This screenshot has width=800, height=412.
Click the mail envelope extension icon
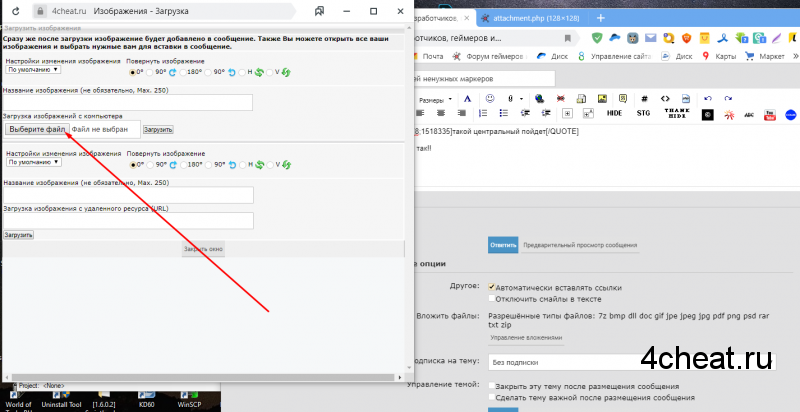(650, 38)
